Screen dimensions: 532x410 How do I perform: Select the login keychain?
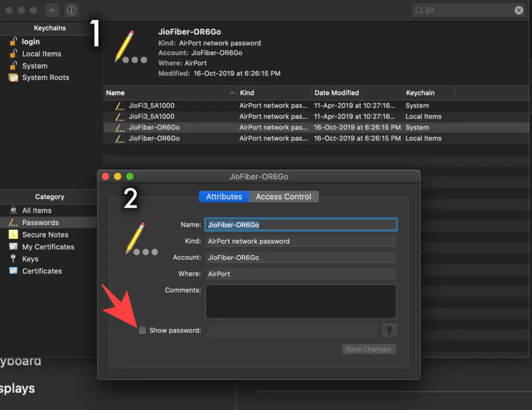(31, 42)
